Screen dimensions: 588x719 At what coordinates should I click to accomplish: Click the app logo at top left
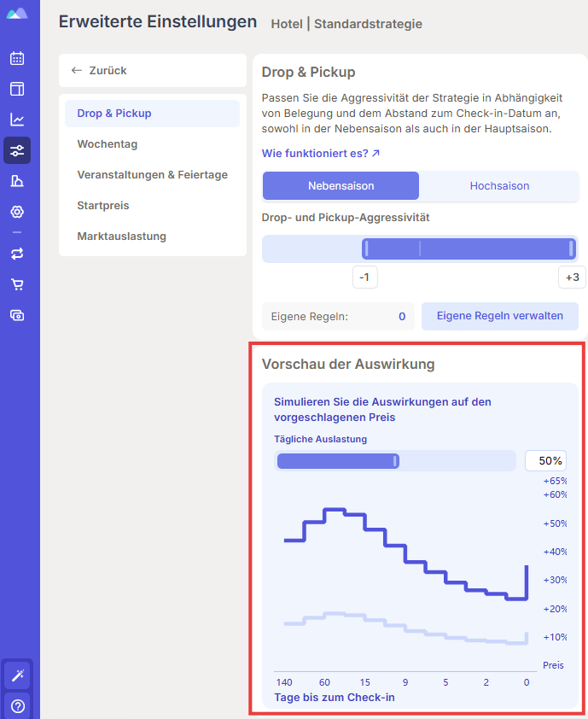tap(17, 14)
